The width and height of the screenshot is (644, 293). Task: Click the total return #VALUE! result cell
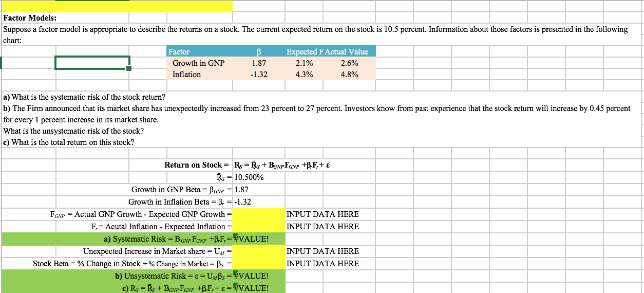pos(259,288)
